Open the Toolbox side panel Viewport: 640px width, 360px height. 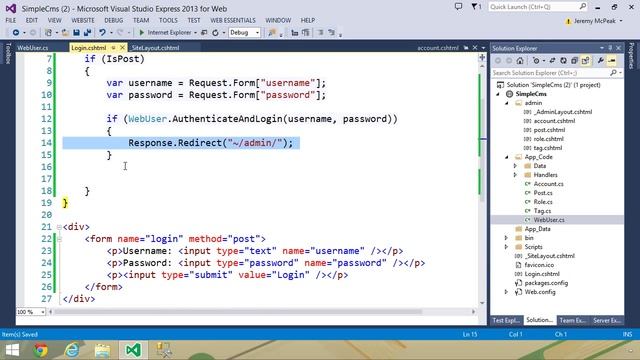[8, 53]
